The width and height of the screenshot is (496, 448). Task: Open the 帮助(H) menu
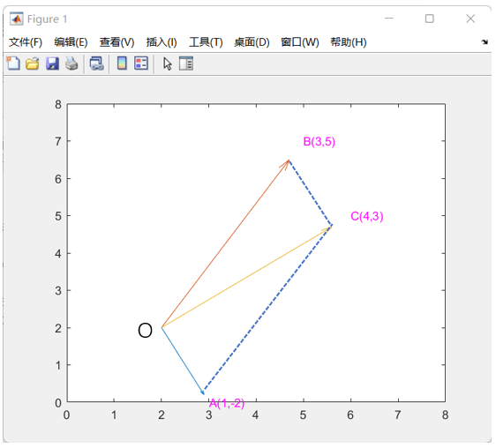(349, 42)
